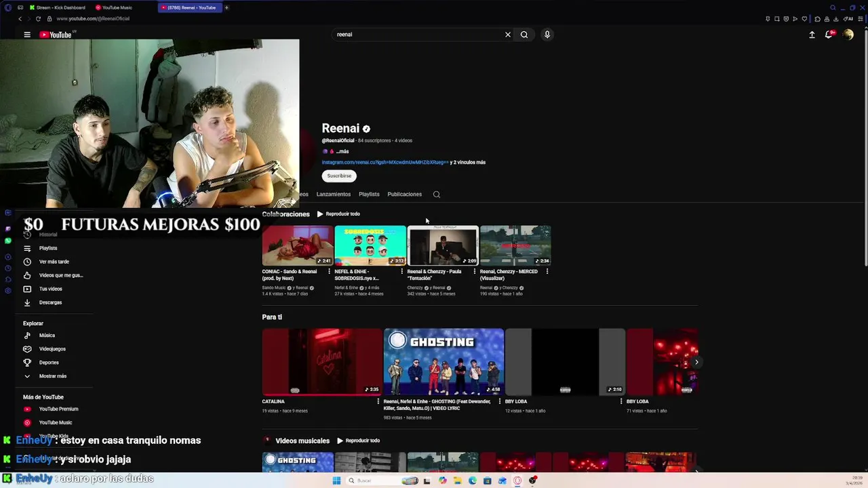Open options menu for Paula Tentación video
The width and height of the screenshot is (868, 488).
[x=475, y=272]
